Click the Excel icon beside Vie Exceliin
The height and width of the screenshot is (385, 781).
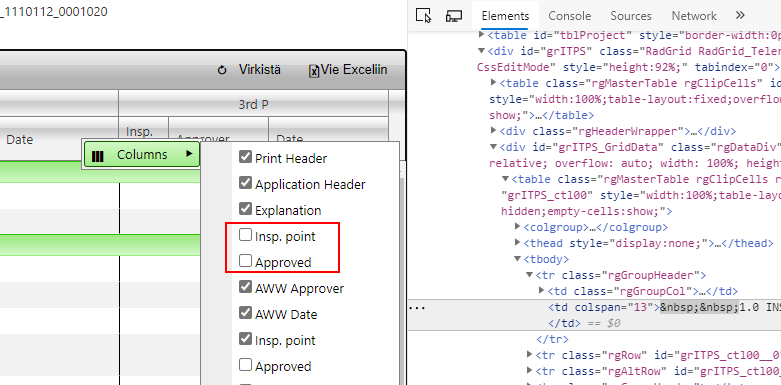(314, 71)
